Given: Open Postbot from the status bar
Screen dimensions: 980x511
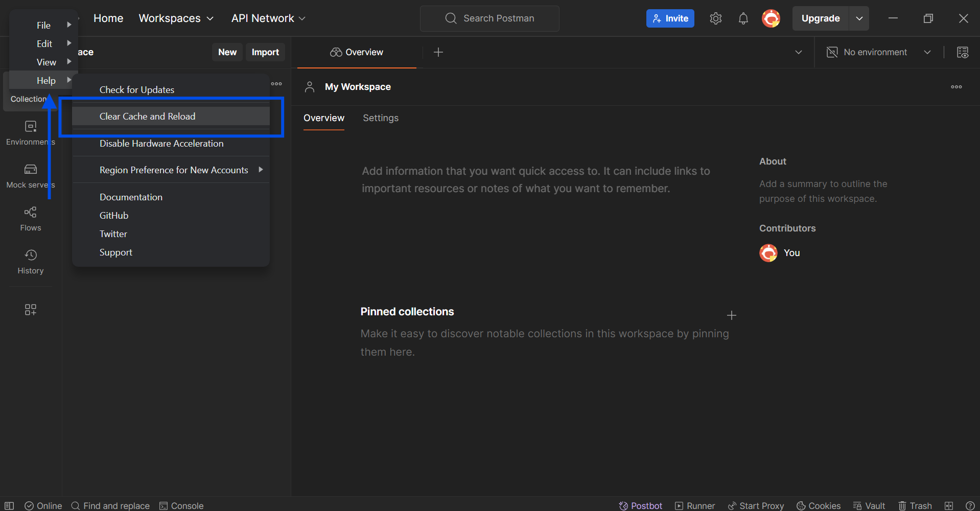Looking at the screenshot, I should [640, 505].
